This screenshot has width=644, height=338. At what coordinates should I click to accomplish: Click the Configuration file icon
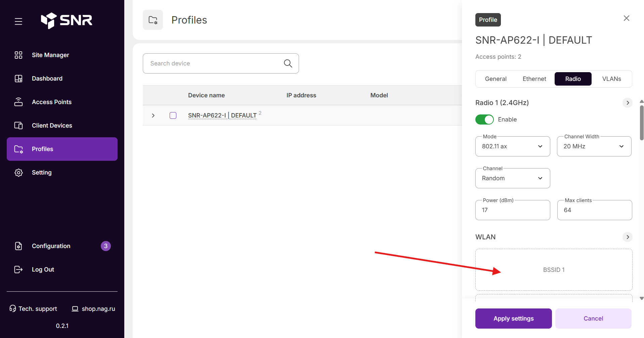(18, 246)
